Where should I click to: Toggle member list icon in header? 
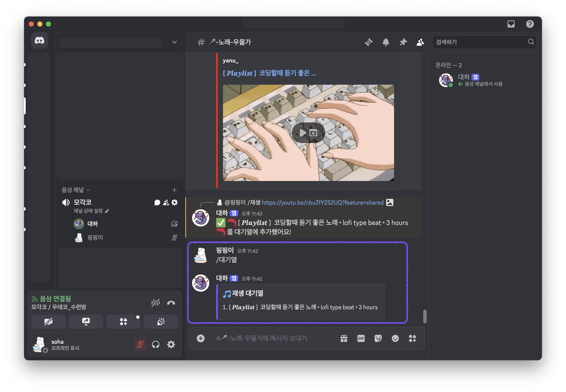(420, 42)
